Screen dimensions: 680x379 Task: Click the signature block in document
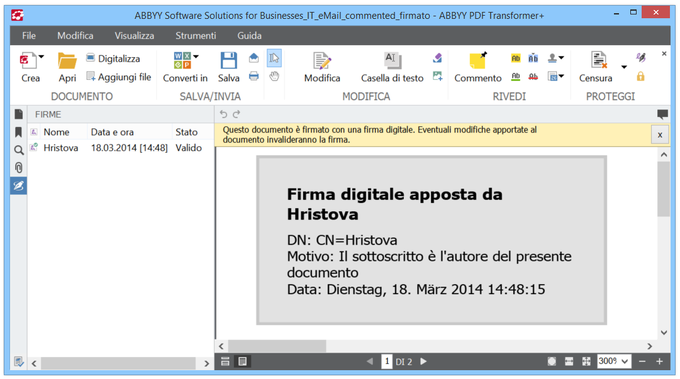(x=432, y=240)
